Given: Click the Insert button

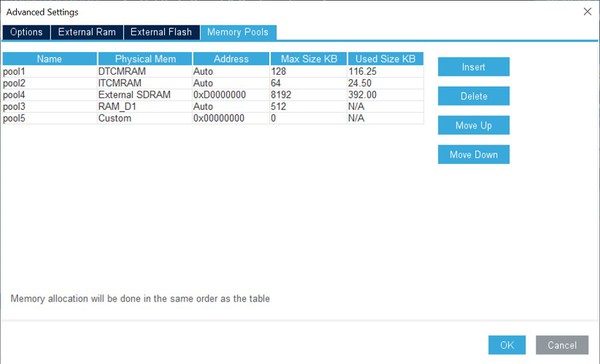Looking at the screenshot, I should coord(473,67).
